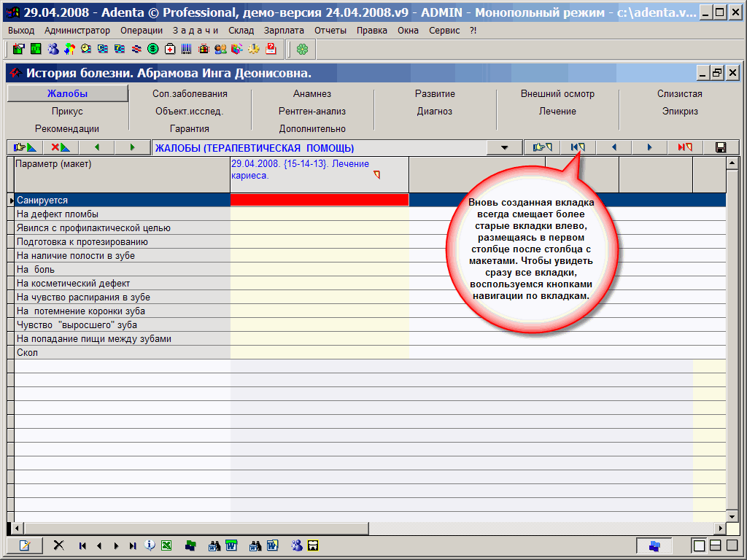Image resolution: width=747 pixels, height=560 pixels.
Task: Open the Отчеты menu
Action: pos(330,30)
